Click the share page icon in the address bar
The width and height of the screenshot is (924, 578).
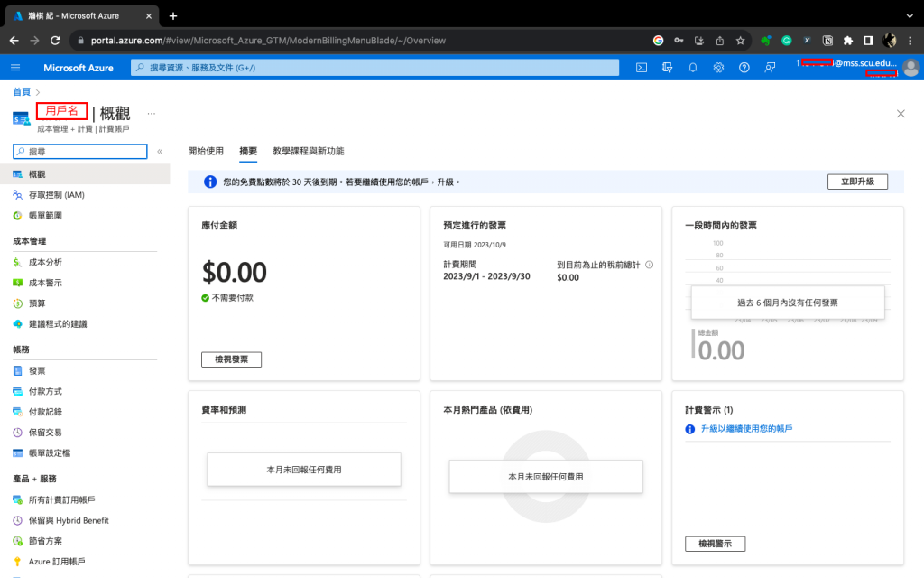coord(719,41)
